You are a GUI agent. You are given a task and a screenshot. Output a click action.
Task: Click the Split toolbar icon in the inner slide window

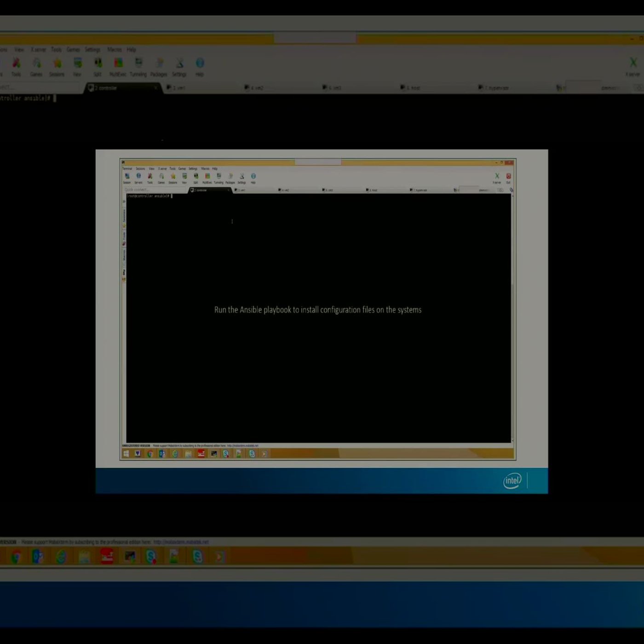[x=196, y=176]
